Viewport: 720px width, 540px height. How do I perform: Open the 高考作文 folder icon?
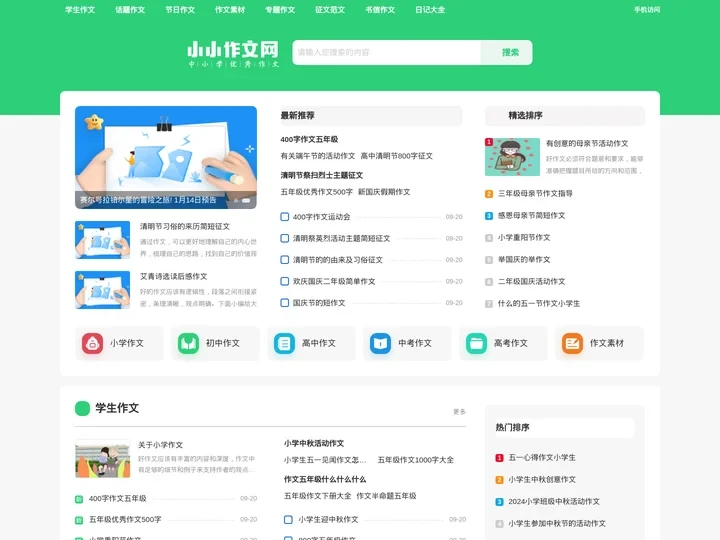476,343
